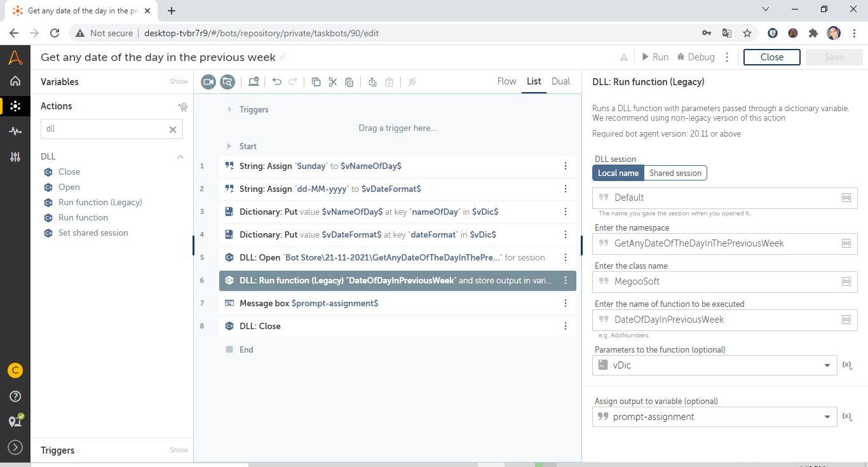This screenshot has height=467, width=868.
Task: Click the Copy icon in editor toolbar
Action: [x=316, y=81]
